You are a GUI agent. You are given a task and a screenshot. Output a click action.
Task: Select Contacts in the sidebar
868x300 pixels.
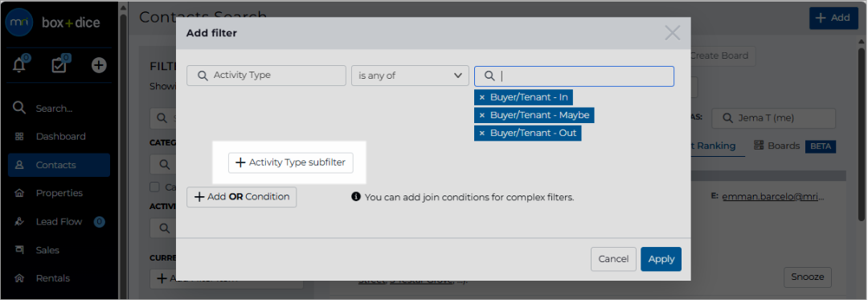click(59, 165)
